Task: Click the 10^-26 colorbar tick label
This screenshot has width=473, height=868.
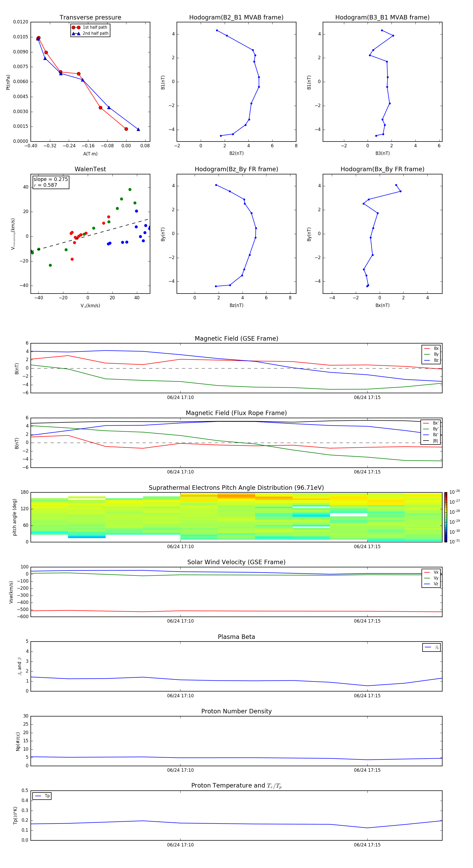Action: (455, 492)
